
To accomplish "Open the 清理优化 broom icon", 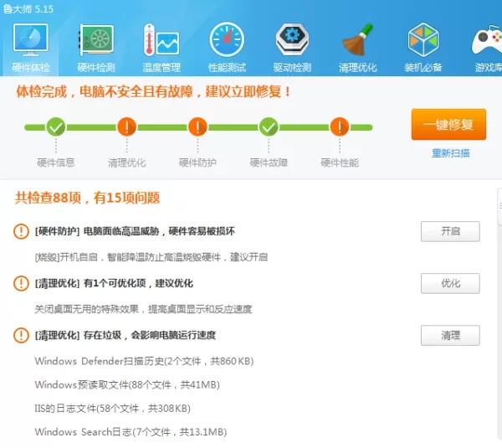I will (x=357, y=39).
